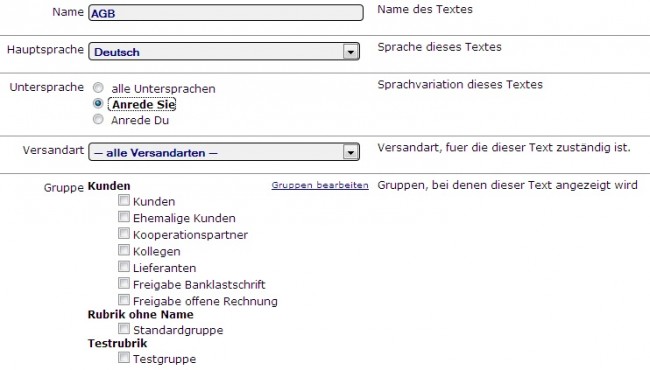Enable the 'Ehemalige Kunden' checkbox

pos(124,217)
